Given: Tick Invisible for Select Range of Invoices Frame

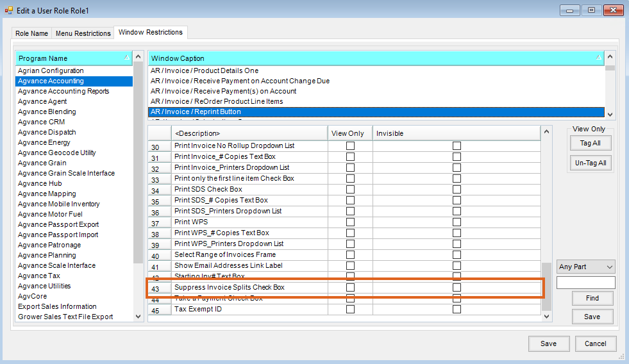Looking at the screenshot, I should tap(457, 254).
